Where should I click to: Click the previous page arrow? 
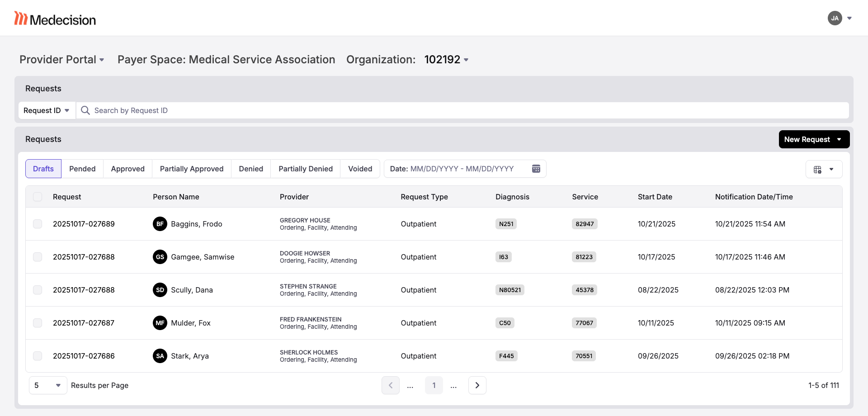[x=391, y=385]
